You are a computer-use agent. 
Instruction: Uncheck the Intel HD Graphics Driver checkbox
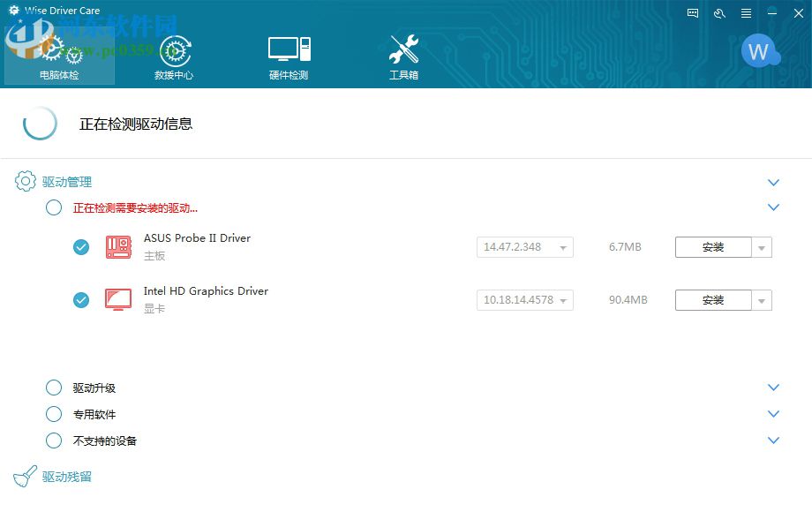pos(81,299)
